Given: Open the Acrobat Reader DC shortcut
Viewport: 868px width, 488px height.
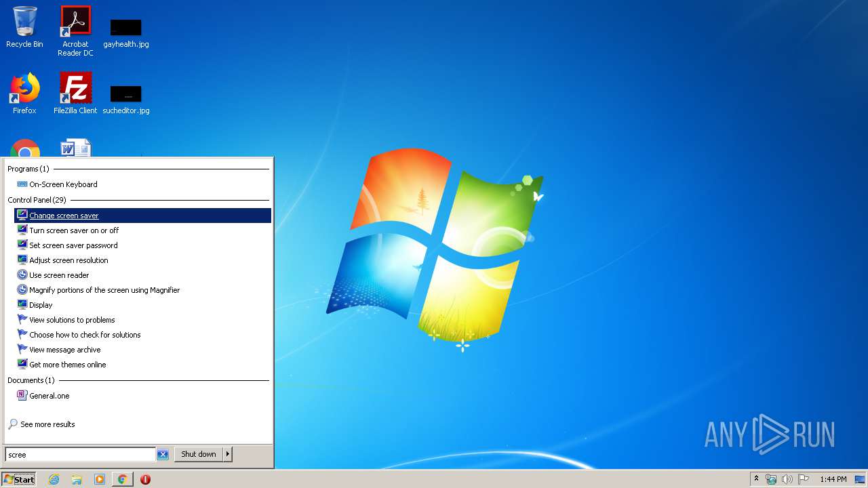Looking at the screenshot, I should pyautogui.click(x=75, y=30).
